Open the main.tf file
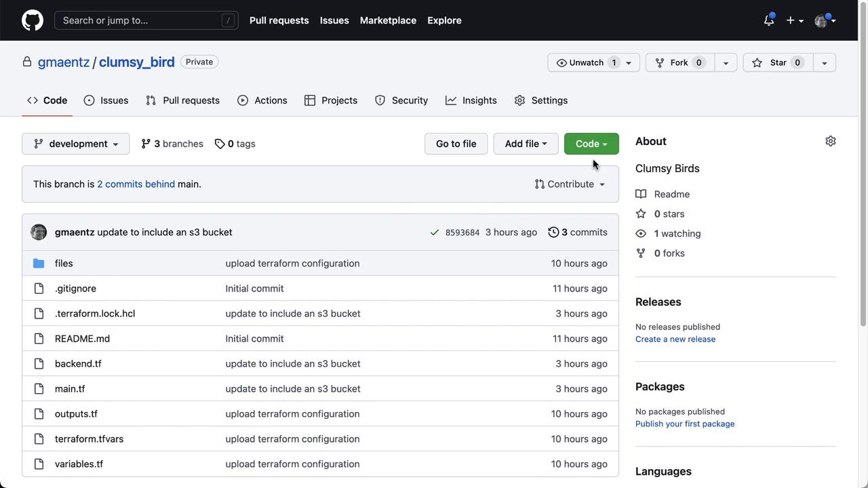This screenshot has width=868, height=488. click(x=70, y=388)
